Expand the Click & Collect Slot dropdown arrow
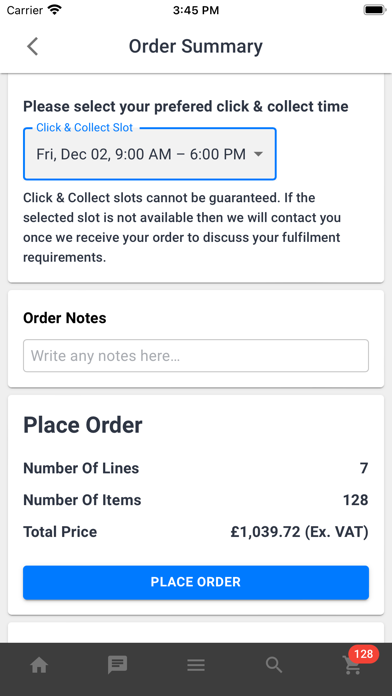392x696 pixels. point(258,154)
